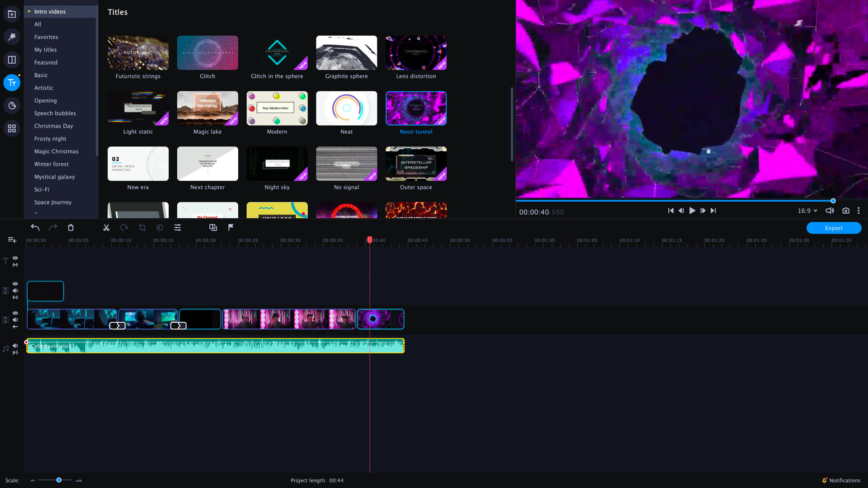Open the 16:9 aspect ratio dropdown
The height and width of the screenshot is (488, 868).
[807, 211]
